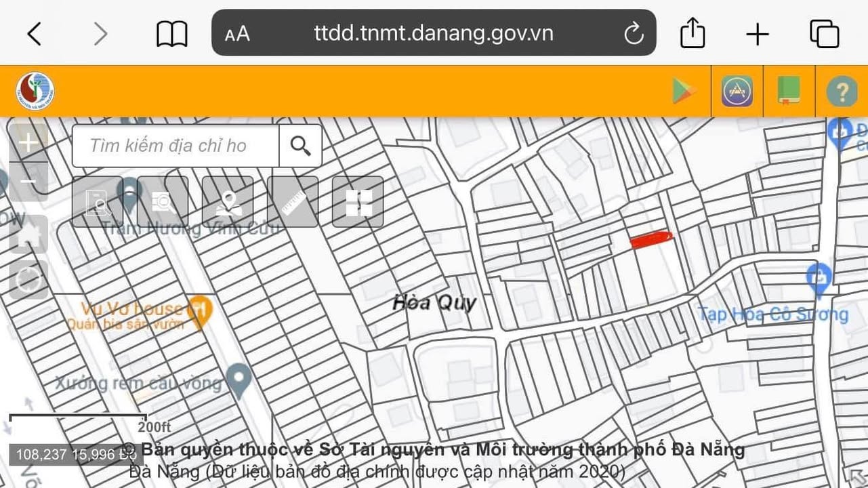Screen dimensions: 868x488
Task: Zoom in on the cadastral map
Action: [x=28, y=142]
